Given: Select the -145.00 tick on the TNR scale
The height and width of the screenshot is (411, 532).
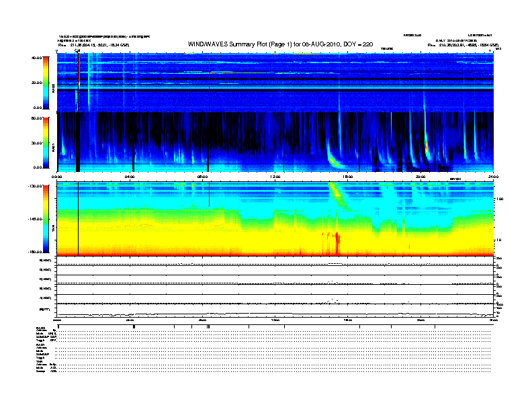Looking at the screenshot, I should pos(35,219).
